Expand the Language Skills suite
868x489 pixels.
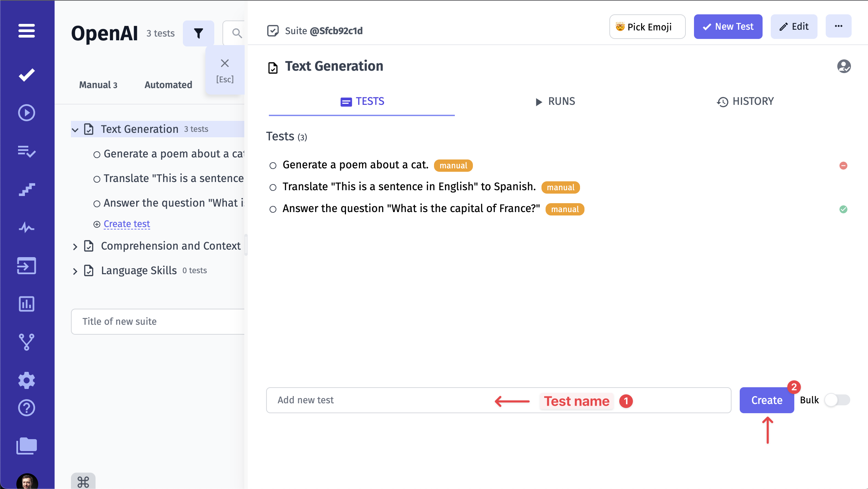pos(75,271)
